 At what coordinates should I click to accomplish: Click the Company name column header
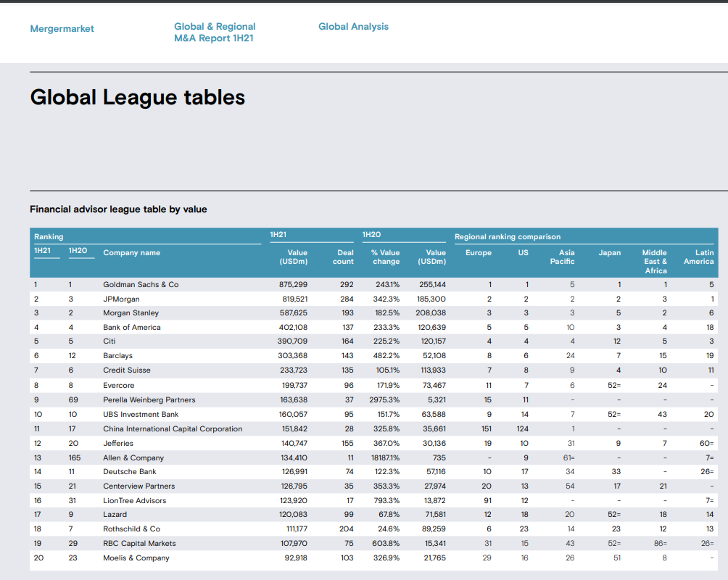click(x=131, y=252)
